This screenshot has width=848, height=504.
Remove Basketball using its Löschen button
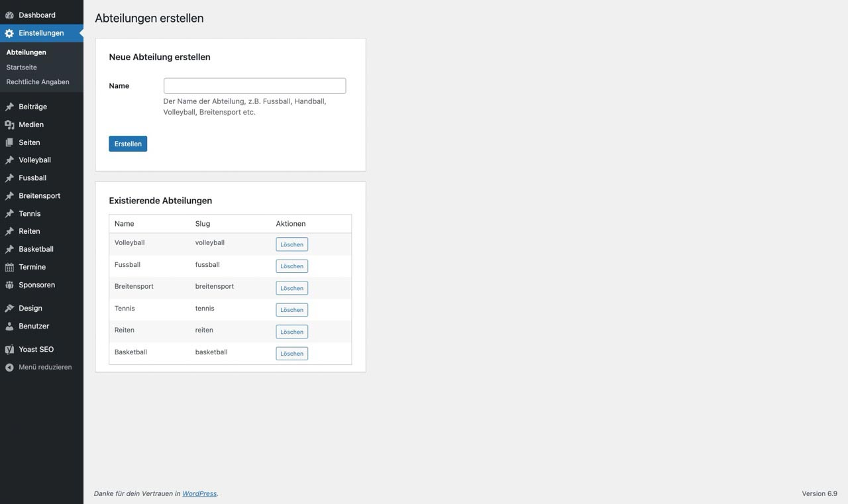291,354
